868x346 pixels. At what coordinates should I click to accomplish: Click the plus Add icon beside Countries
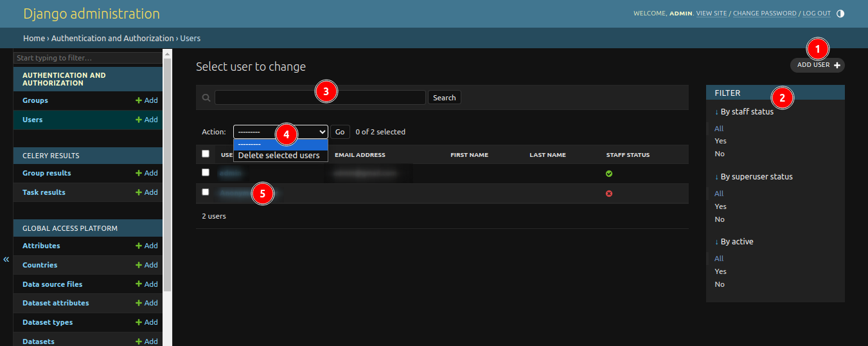(x=138, y=265)
